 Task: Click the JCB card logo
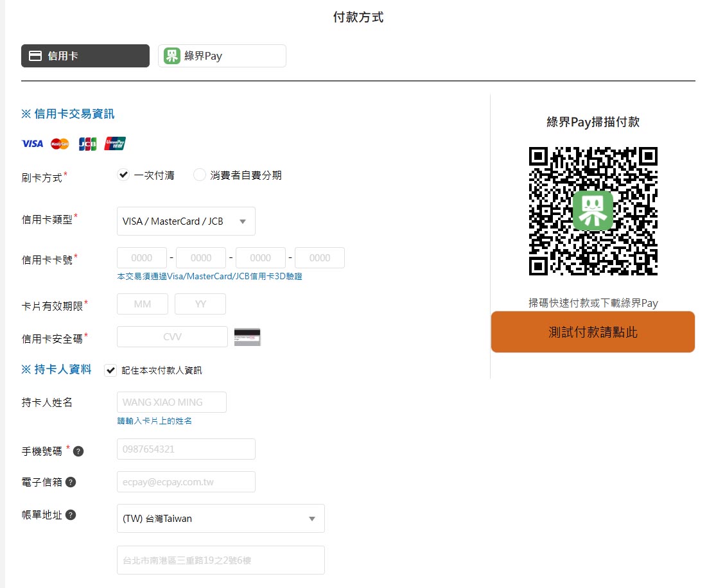(x=87, y=144)
